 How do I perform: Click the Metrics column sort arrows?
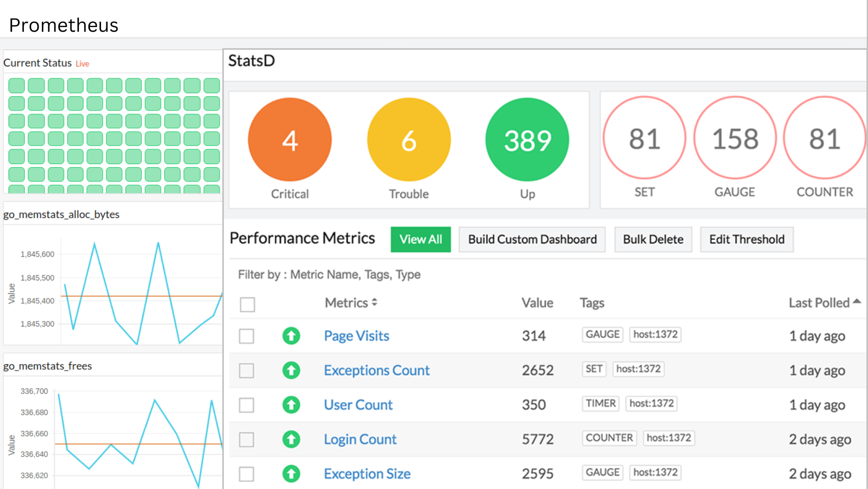click(375, 302)
